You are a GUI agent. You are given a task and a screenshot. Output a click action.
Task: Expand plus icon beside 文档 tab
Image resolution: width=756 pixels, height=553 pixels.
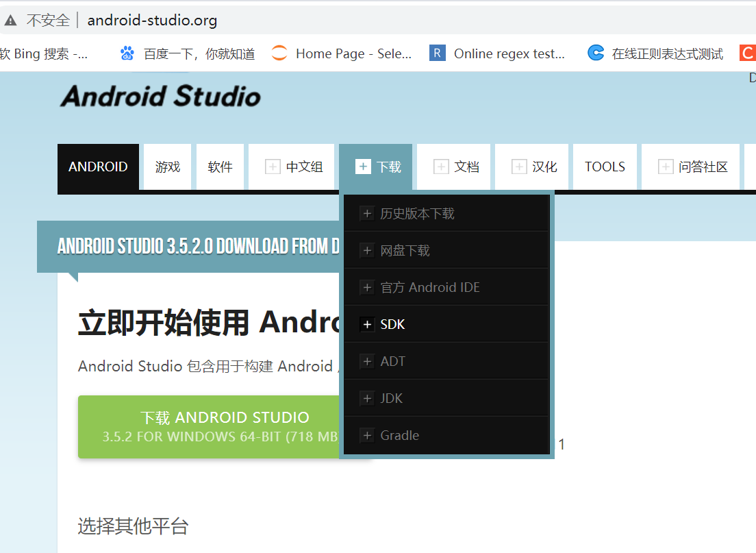(441, 167)
